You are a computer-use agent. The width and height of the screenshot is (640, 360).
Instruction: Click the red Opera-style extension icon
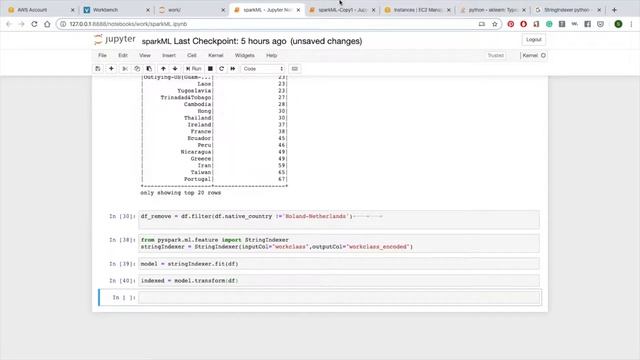tap(523, 24)
